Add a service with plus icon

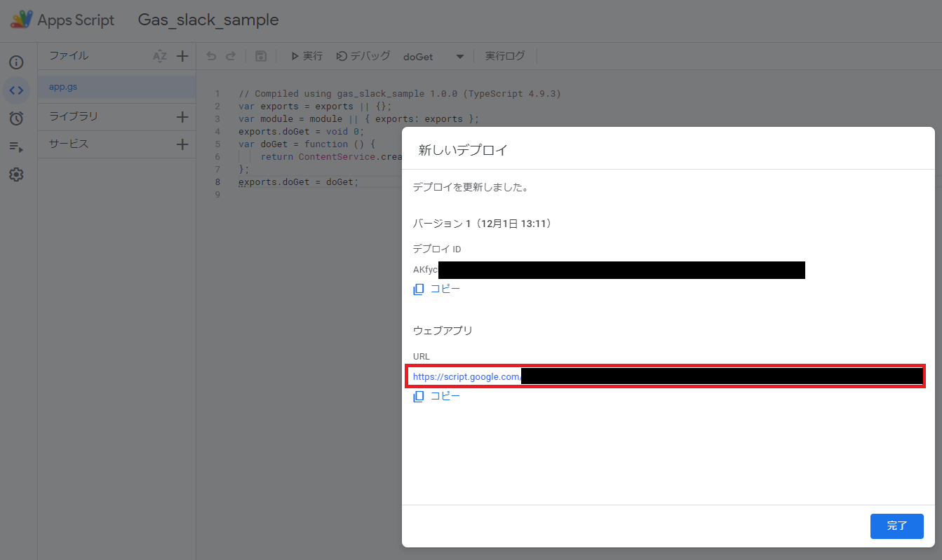182,144
